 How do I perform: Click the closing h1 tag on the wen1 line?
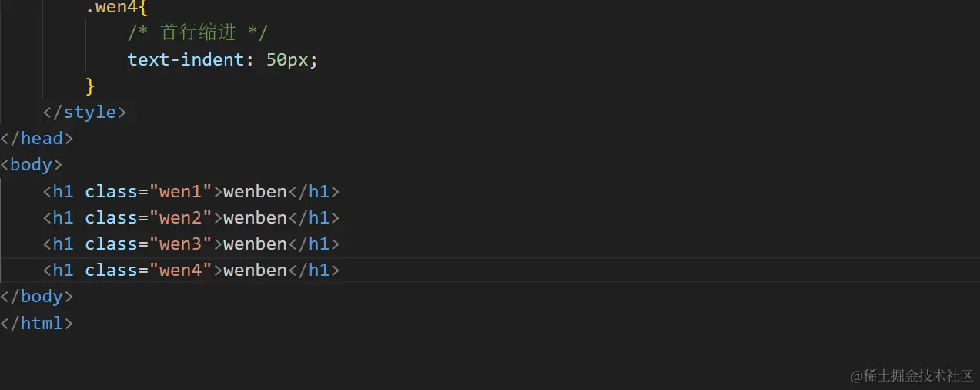tap(313, 191)
